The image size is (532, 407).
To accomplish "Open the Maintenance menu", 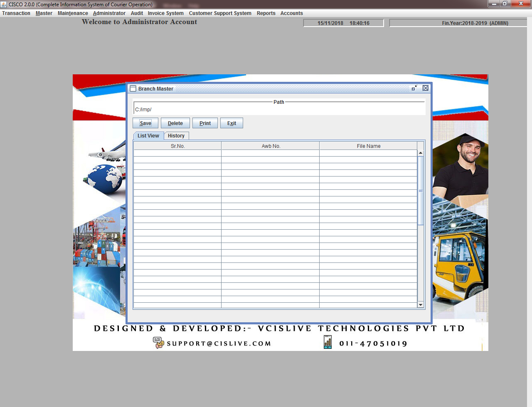I will [73, 13].
